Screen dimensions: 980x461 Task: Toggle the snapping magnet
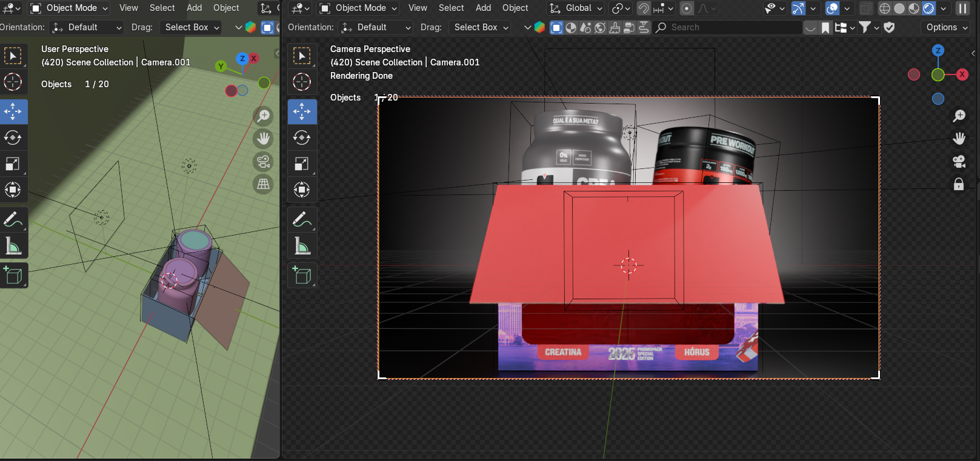tap(644, 8)
